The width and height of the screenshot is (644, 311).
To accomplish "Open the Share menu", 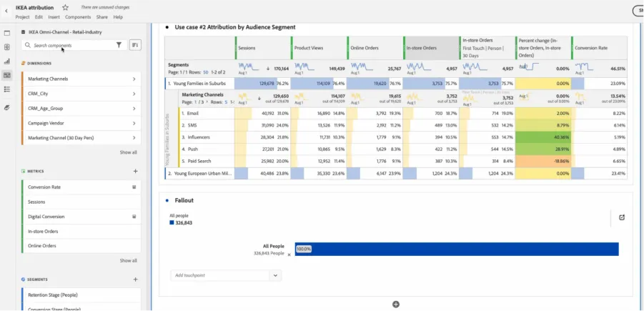I will coord(102,17).
